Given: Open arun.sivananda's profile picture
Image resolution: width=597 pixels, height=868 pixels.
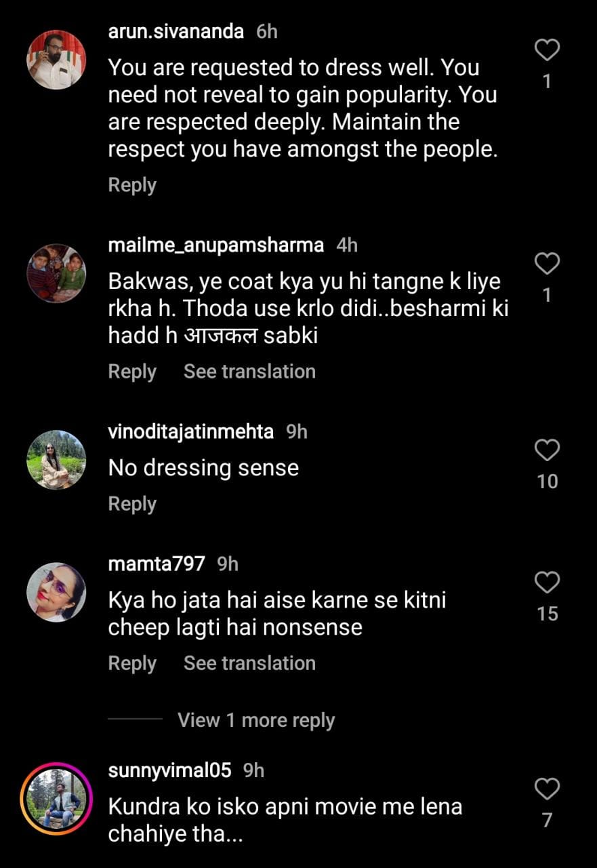Looking at the screenshot, I should coord(56,60).
